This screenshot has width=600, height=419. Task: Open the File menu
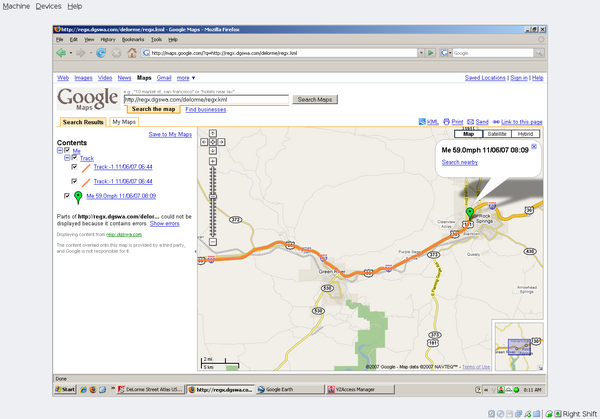pyautogui.click(x=60, y=39)
